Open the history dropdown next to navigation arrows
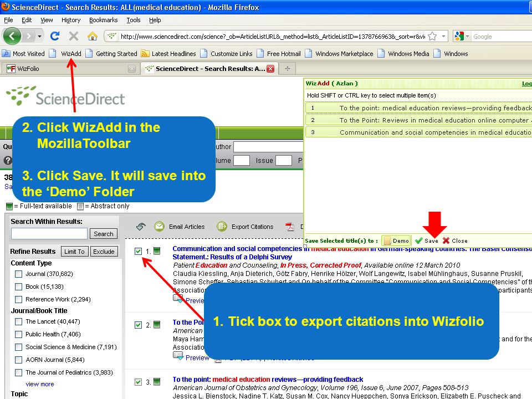The image size is (532, 399). click(x=40, y=37)
